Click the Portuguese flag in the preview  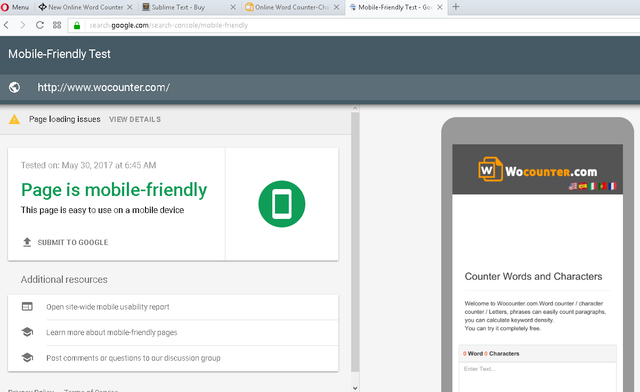click(602, 186)
